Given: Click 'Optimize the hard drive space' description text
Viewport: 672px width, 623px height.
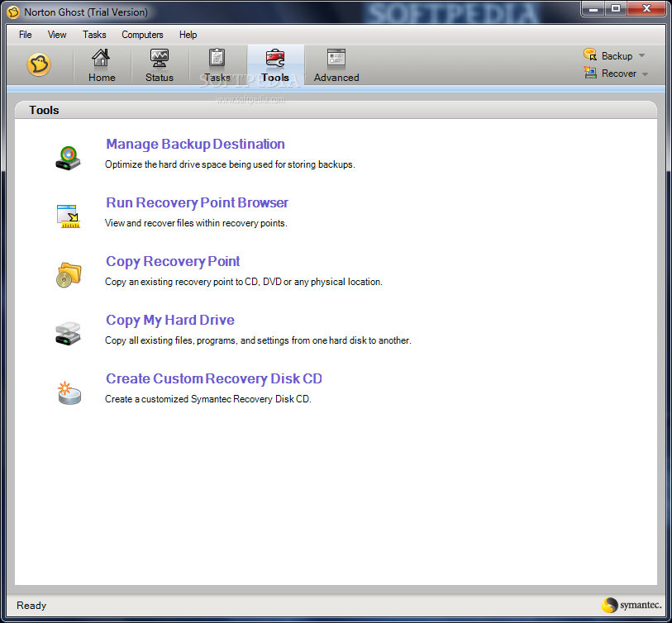Looking at the screenshot, I should pos(230,164).
